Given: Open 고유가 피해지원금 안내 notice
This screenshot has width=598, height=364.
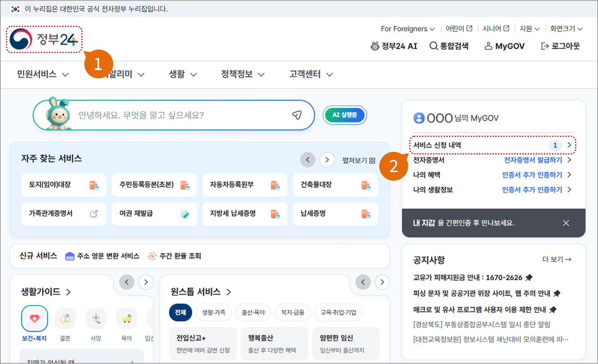Looking at the screenshot, I should [x=473, y=278].
